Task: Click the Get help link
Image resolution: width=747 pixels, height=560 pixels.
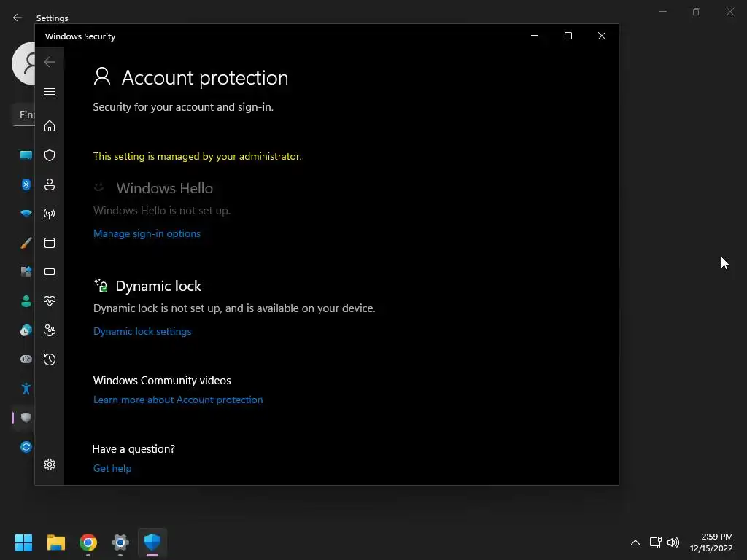Action: 112,469
